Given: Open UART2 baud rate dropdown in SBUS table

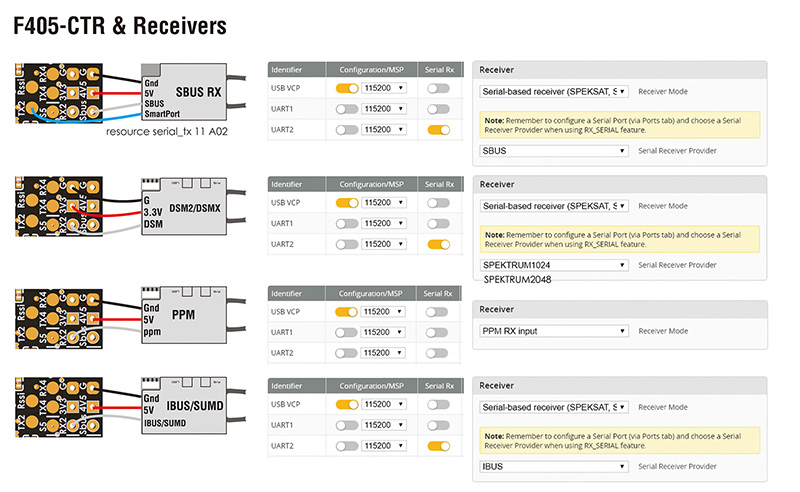Looking at the screenshot, I should [384, 130].
